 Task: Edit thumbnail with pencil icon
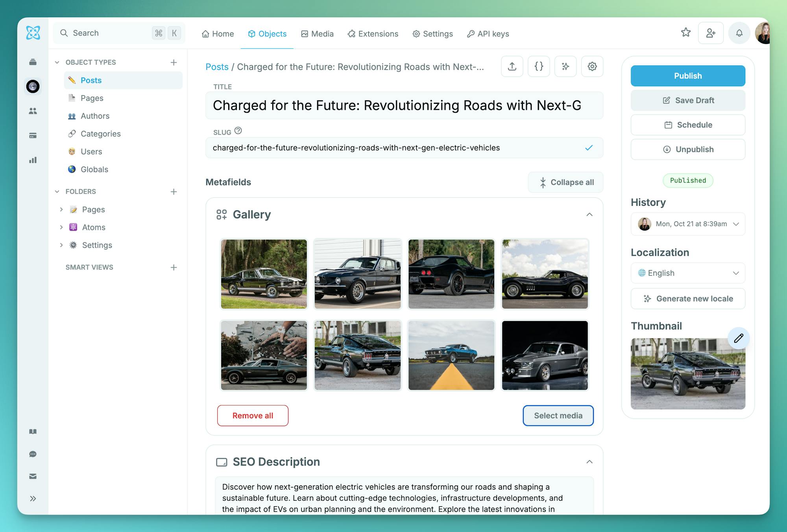click(739, 338)
